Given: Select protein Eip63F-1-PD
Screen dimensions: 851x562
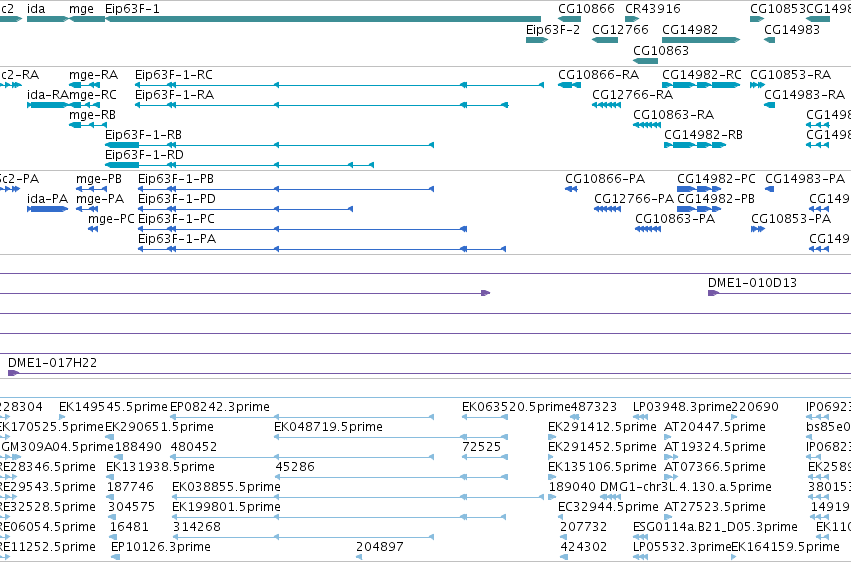Looking at the screenshot, I should [245, 209].
